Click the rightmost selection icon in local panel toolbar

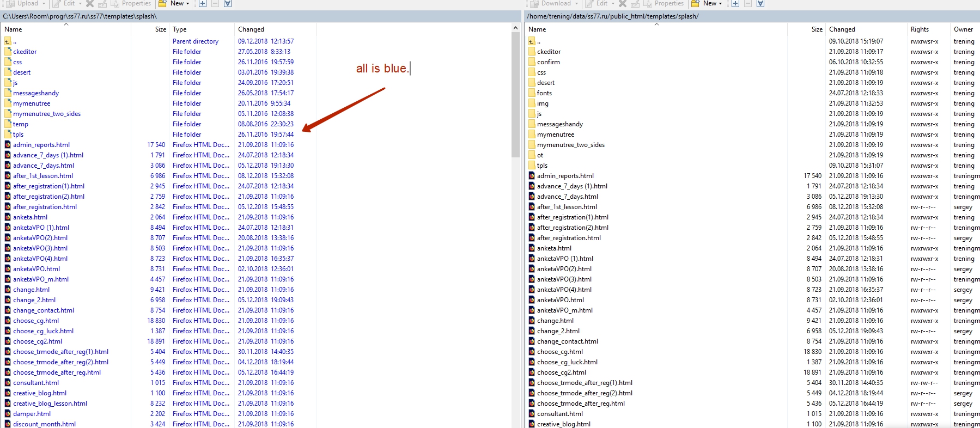point(228,4)
